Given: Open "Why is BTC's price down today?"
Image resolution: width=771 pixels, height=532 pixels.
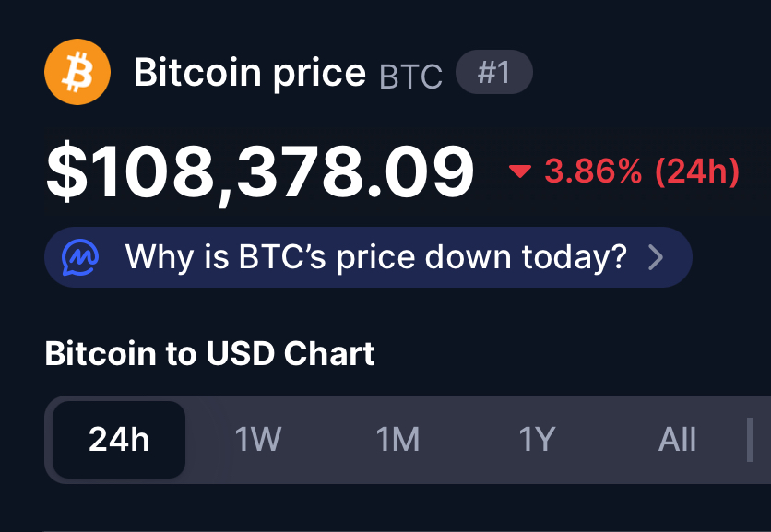Looking at the screenshot, I should click(376, 257).
